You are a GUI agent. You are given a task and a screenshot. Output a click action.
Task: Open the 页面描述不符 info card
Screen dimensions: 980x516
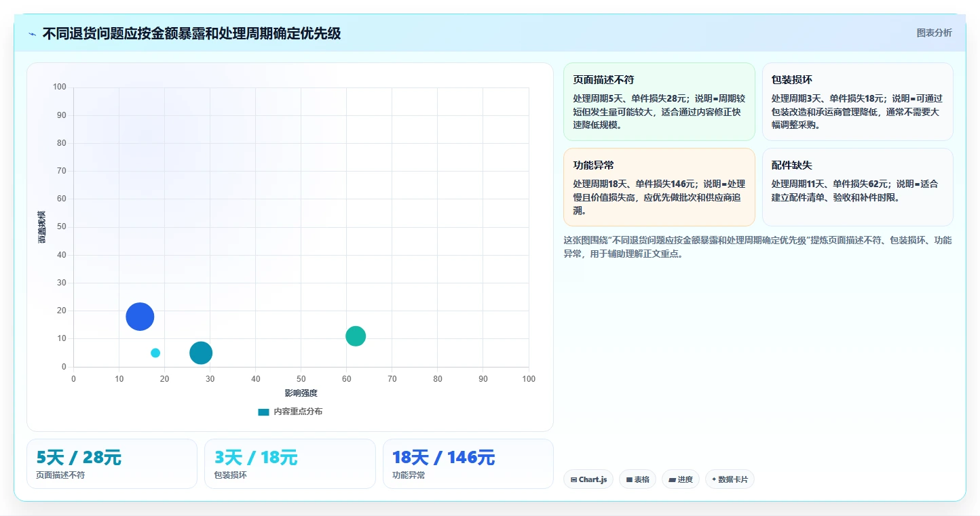pyautogui.click(x=659, y=102)
